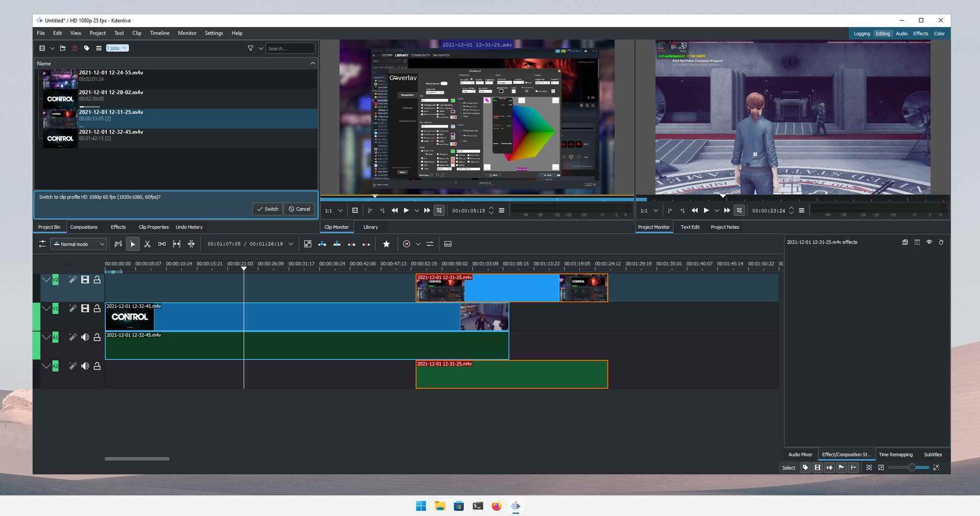The image size is (980, 516).
Task: Open the tags icon in Project Bin
Action: point(87,48)
